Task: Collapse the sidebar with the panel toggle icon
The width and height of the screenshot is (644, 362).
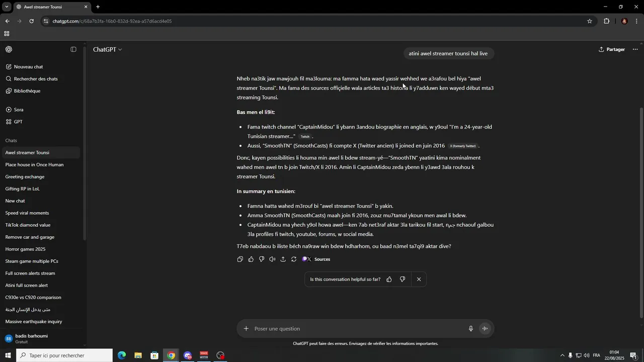Action: pos(73,49)
